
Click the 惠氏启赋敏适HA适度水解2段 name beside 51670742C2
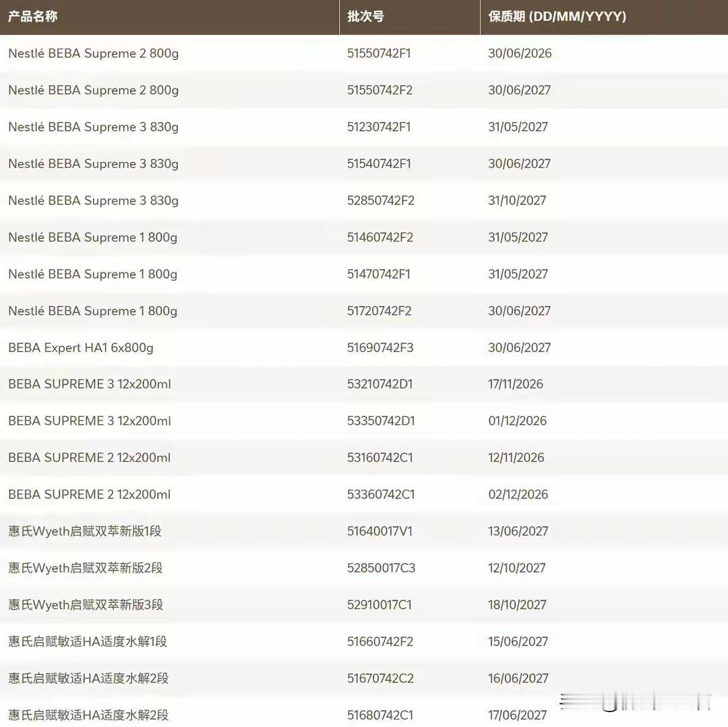(88, 678)
